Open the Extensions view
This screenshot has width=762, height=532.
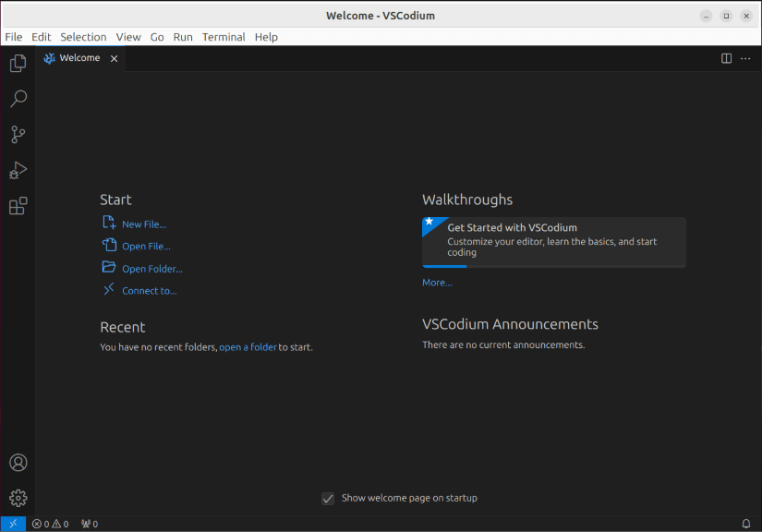click(18, 206)
